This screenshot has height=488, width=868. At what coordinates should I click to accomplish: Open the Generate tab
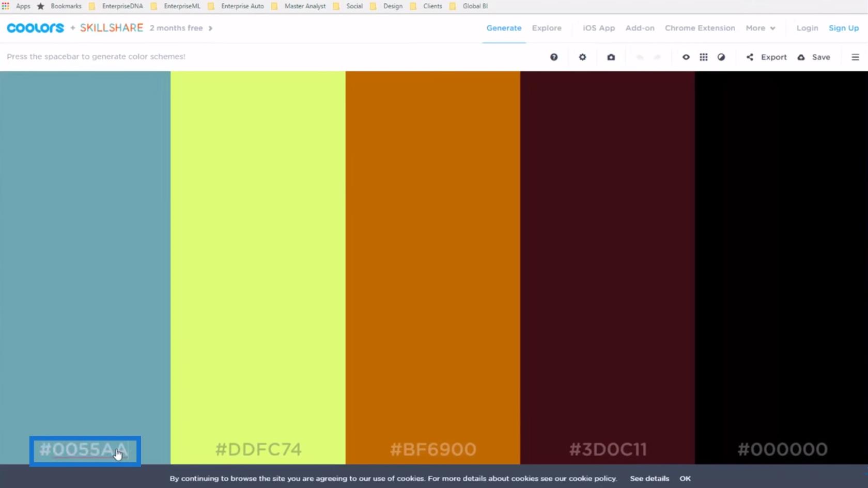tap(504, 28)
